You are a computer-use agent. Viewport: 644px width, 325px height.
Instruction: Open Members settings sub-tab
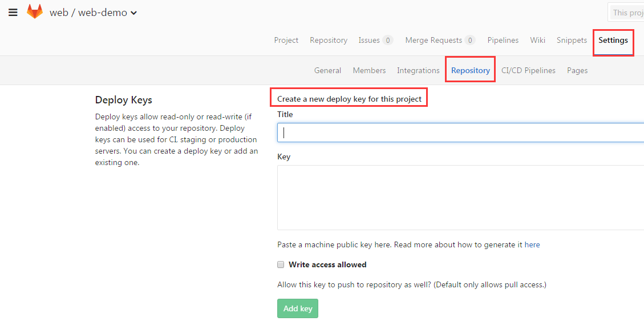(x=369, y=70)
